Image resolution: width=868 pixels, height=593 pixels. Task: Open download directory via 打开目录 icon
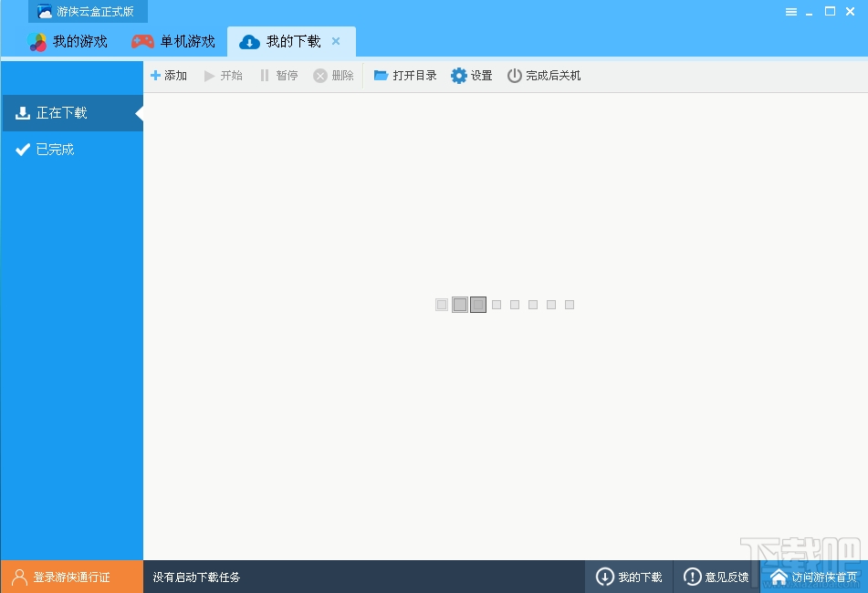[381, 76]
